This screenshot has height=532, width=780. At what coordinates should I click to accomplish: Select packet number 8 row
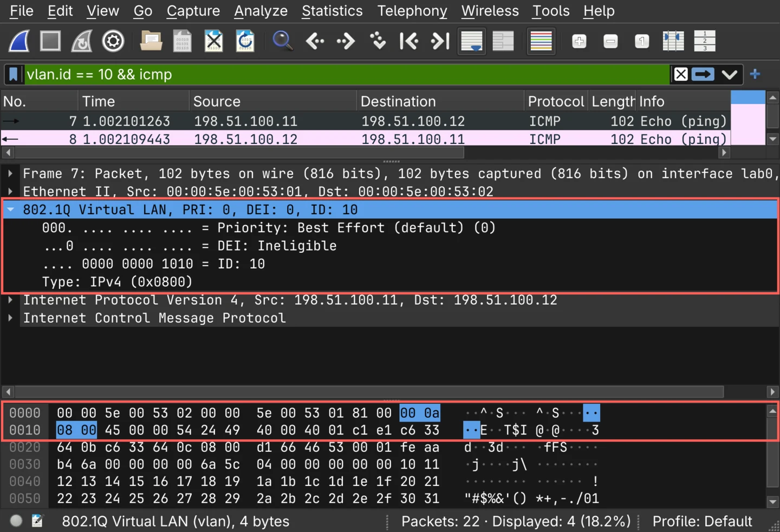tap(365, 139)
